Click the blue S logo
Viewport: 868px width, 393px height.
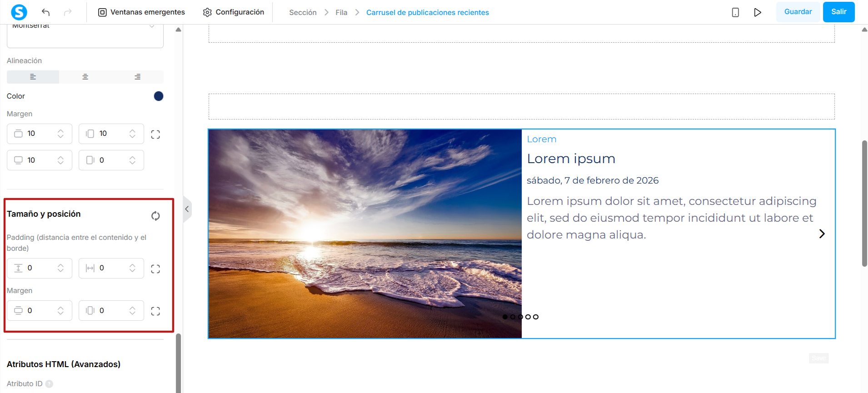point(19,12)
